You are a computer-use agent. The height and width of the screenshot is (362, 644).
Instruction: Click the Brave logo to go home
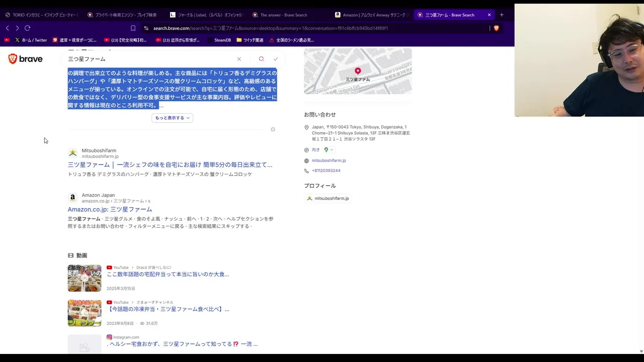point(25,59)
